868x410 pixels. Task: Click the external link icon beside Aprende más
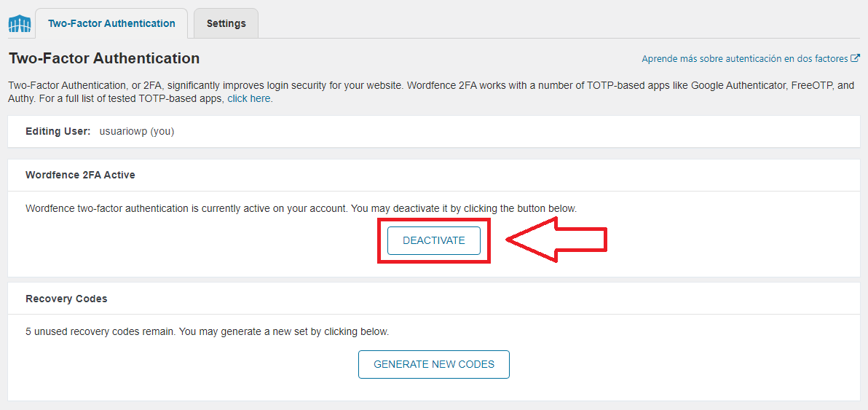click(856, 58)
